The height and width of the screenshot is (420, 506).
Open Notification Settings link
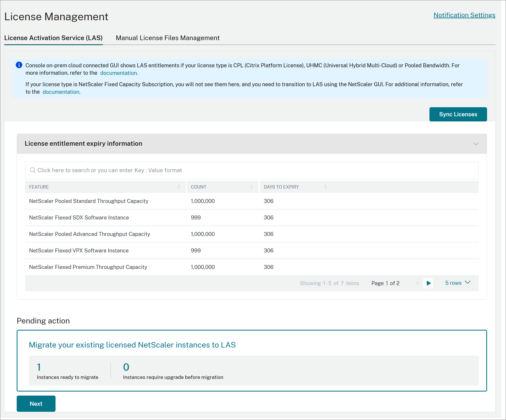[x=464, y=15]
